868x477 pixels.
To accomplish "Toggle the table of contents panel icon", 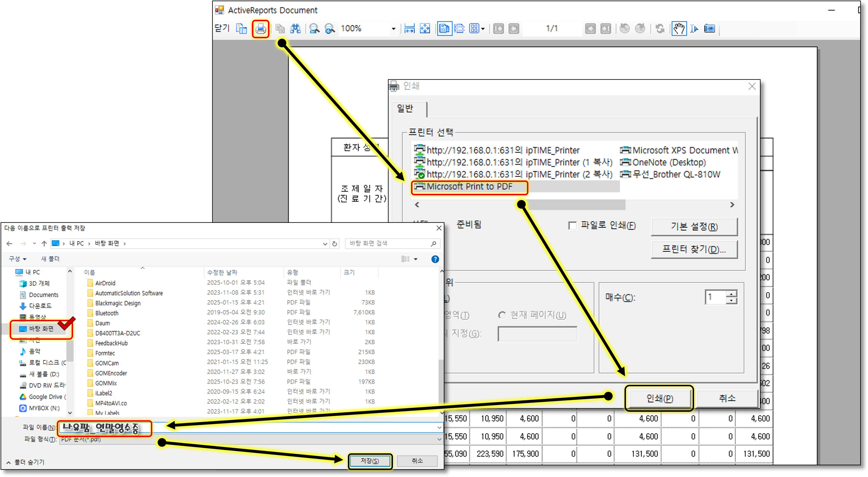I will 241,29.
